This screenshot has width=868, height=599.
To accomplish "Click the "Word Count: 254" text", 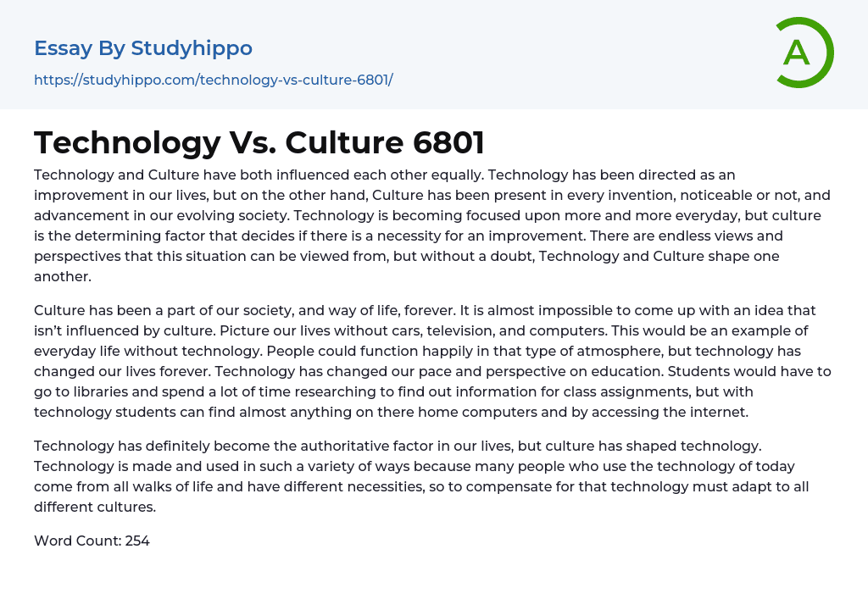I will pos(92,541).
